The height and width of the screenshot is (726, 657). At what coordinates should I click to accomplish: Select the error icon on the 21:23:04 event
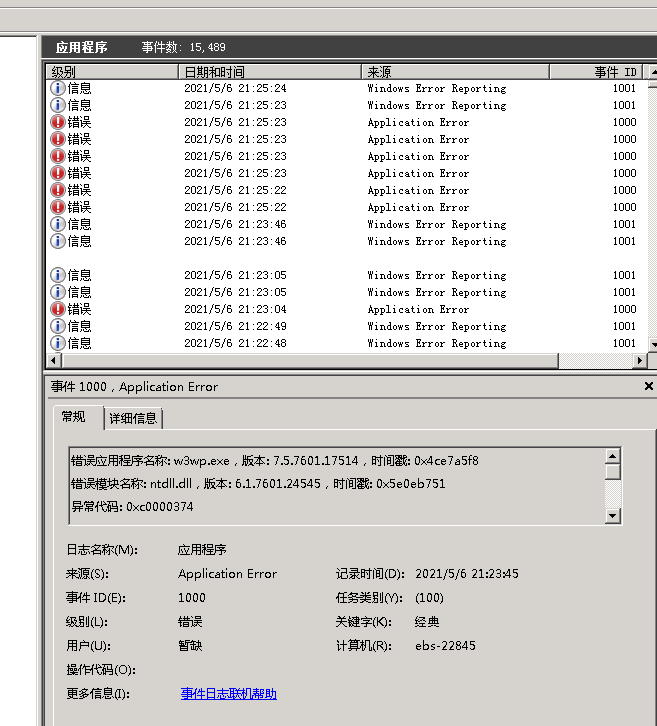(x=58, y=309)
